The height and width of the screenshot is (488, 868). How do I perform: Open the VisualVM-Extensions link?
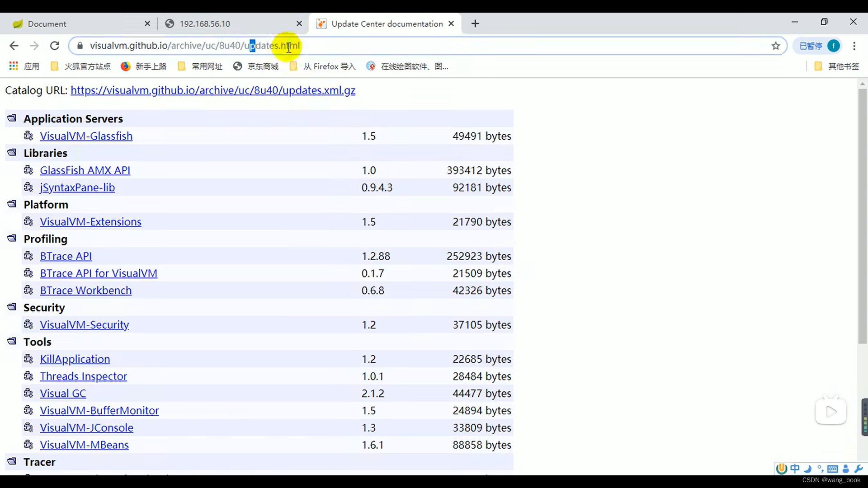90,222
